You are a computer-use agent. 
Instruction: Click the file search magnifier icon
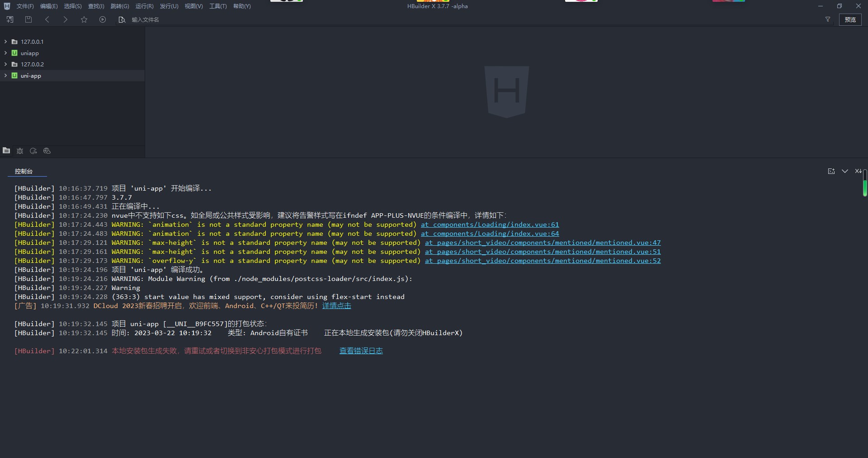pyautogui.click(x=122, y=19)
